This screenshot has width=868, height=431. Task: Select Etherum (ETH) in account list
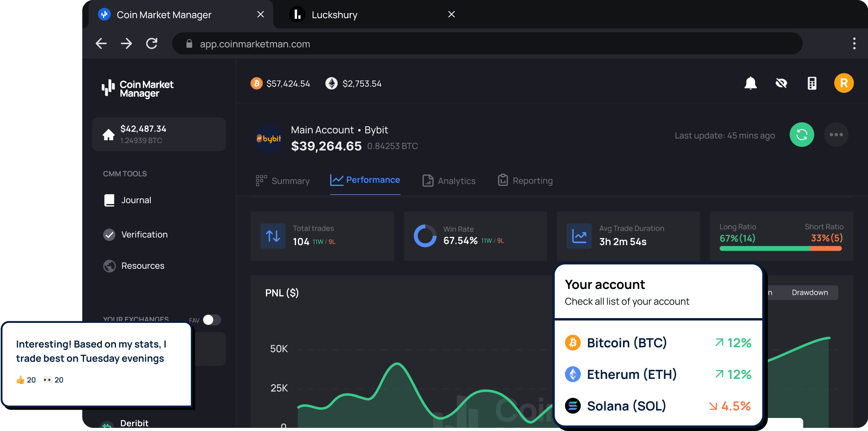point(658,374)
